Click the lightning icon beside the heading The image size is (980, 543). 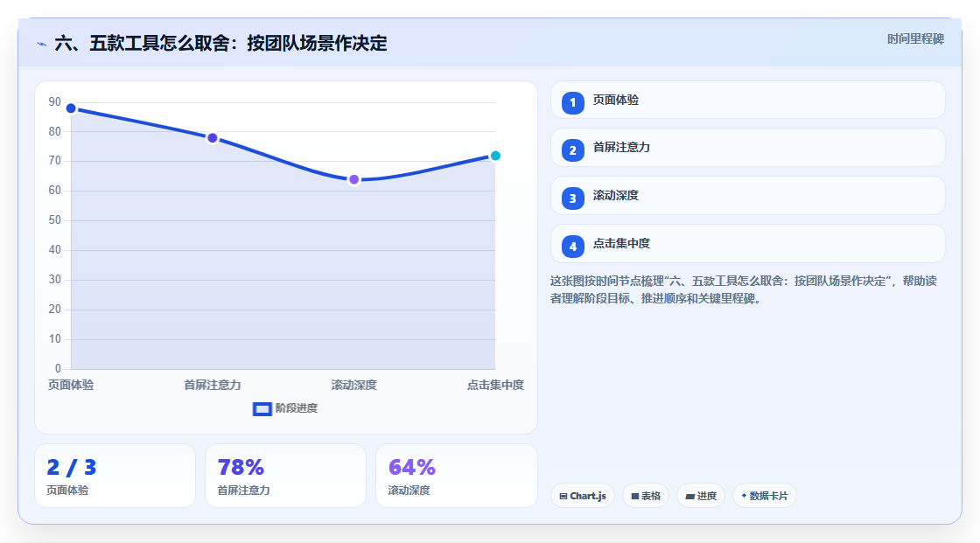pos(42,45)
